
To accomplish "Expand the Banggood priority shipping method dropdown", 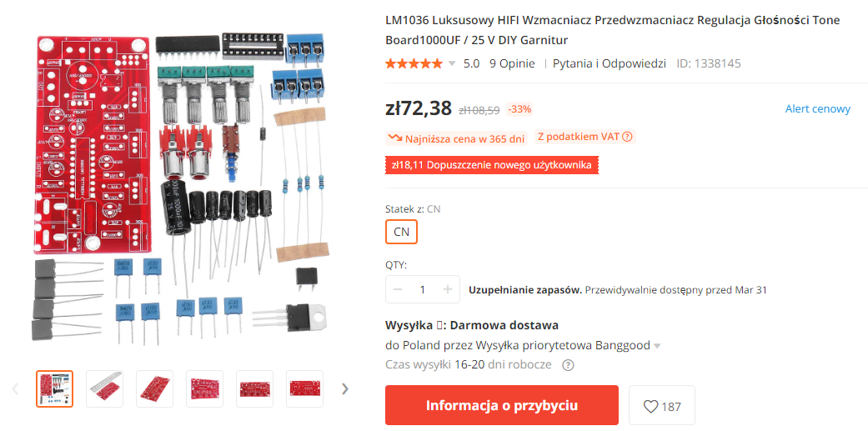I will click(657, 346).
